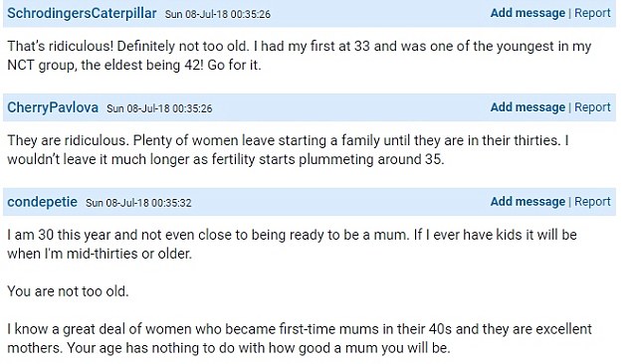
Task: Click the blue header bar of CherryPavlova's post
Action: point(310,107)
